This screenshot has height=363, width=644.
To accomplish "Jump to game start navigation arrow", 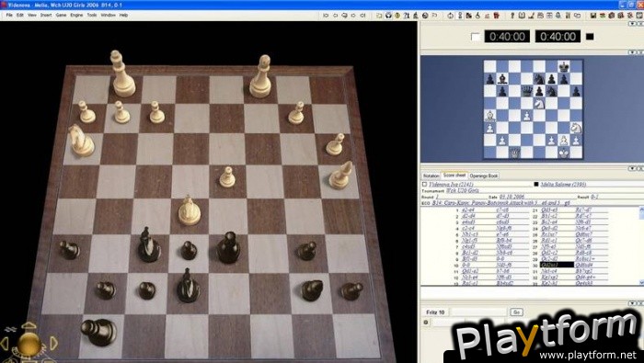I will pos(326,16).
